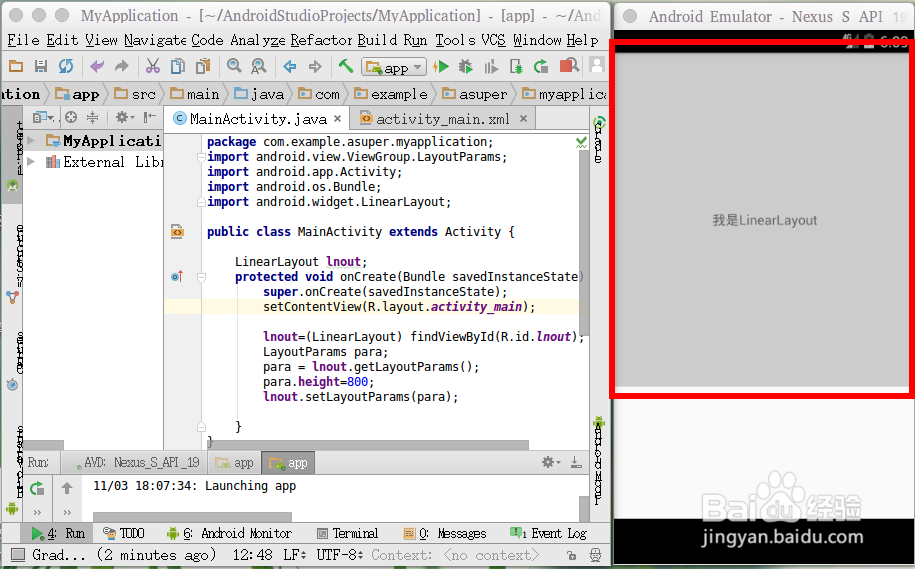Copy selection using the copy icon

click(177, 67)
